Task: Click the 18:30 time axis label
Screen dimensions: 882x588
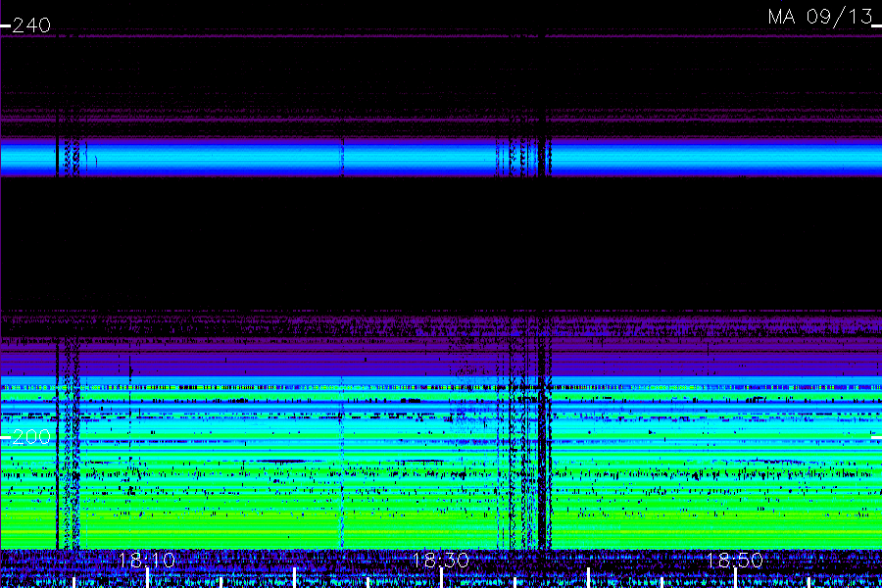Action: [441, 561]
